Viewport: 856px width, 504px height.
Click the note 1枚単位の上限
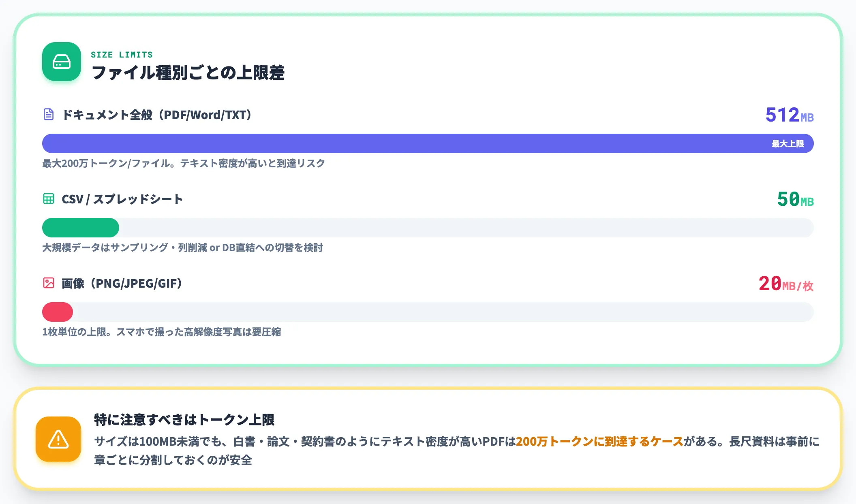162,332
